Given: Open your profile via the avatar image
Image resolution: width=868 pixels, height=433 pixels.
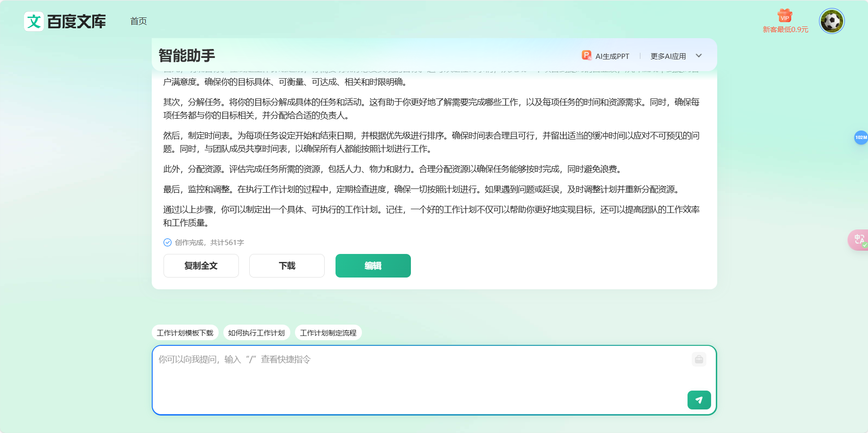Looking at the screenshot, I should pos(832,21).
